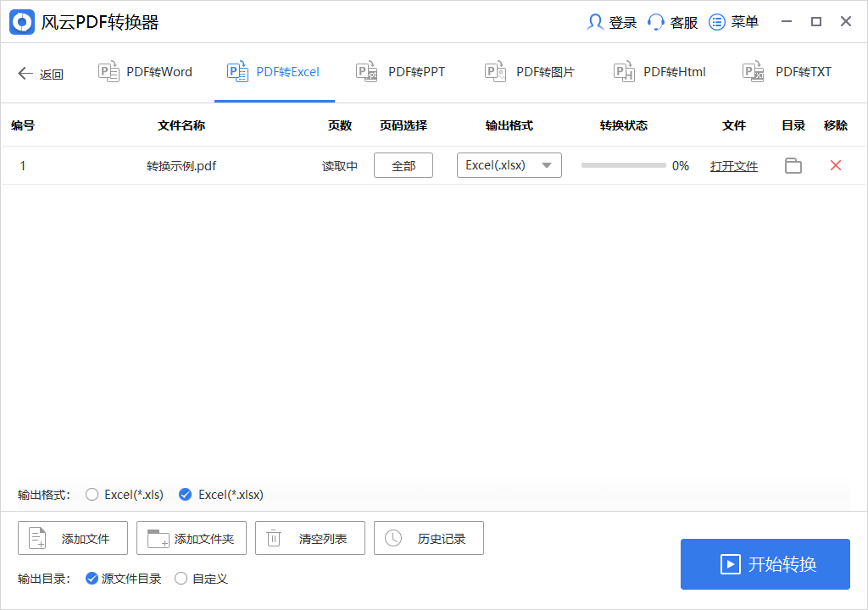Viewport: 868px width, 610px height.
Task: Remove 转换示例.pdf with red X
Action: [x=836, y=165]
